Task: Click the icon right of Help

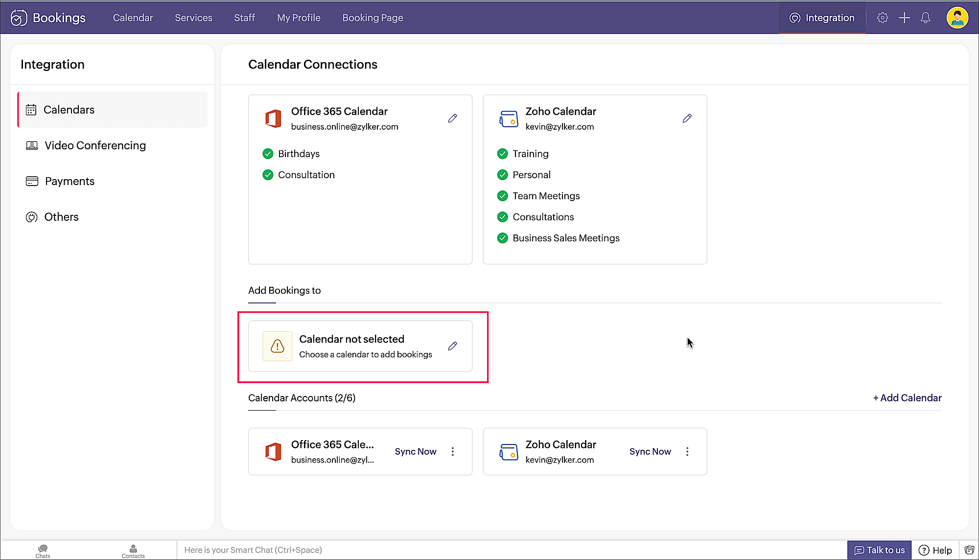Action: [969, 550]
